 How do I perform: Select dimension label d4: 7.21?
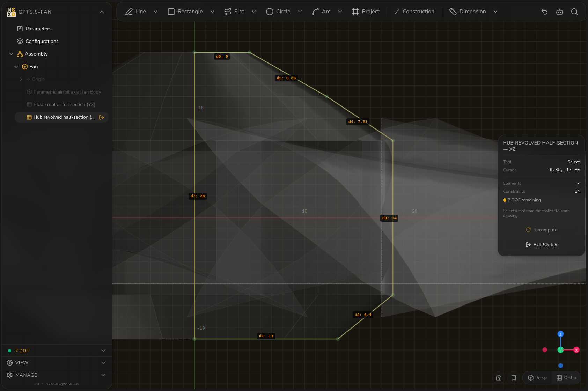click(358, 122)
